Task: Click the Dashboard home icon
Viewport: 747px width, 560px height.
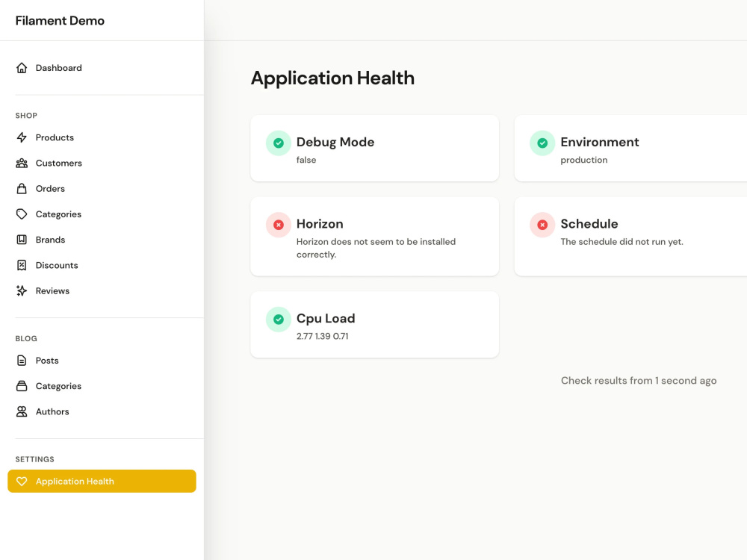Action: (22, 68)
